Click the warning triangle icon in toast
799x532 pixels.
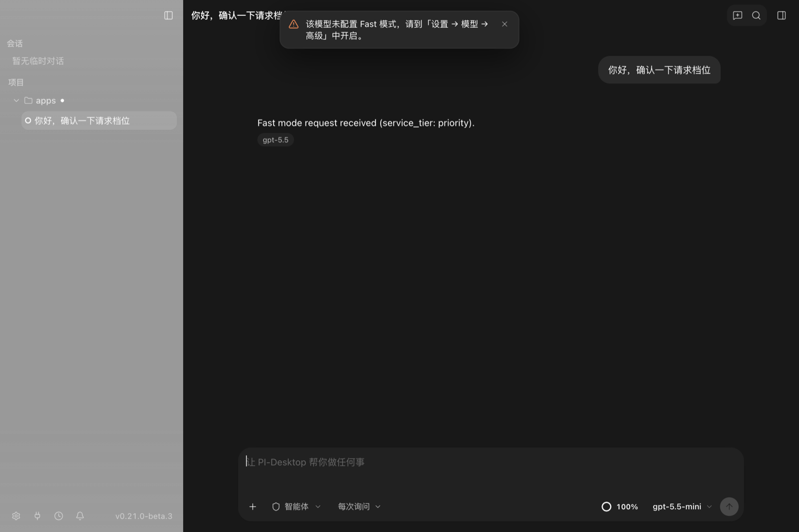point(293,24)
